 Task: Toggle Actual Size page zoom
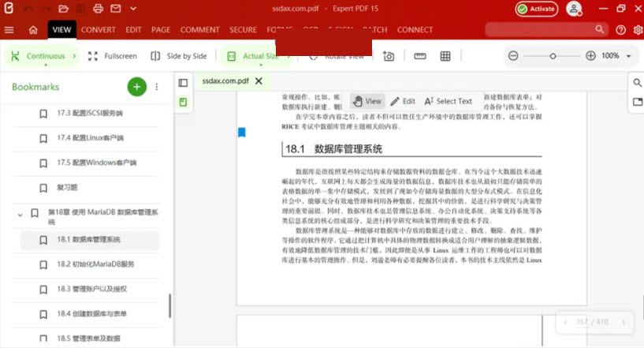(x=253, y=56)
